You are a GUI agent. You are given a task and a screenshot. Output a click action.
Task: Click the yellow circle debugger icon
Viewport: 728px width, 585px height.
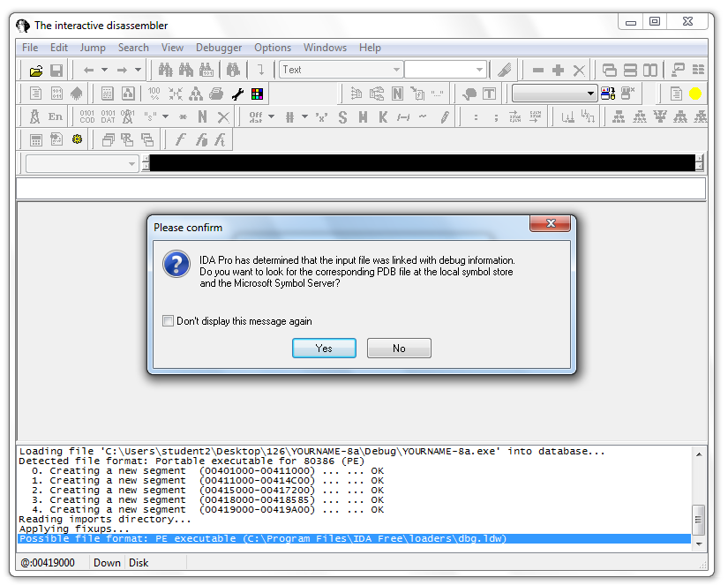[695, 94]
